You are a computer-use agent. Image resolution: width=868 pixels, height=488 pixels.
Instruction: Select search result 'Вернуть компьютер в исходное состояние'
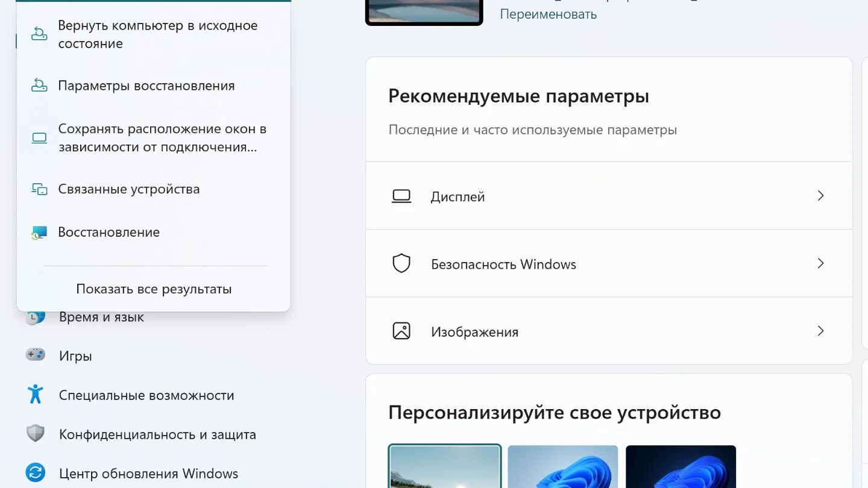[x=154, y=34]
